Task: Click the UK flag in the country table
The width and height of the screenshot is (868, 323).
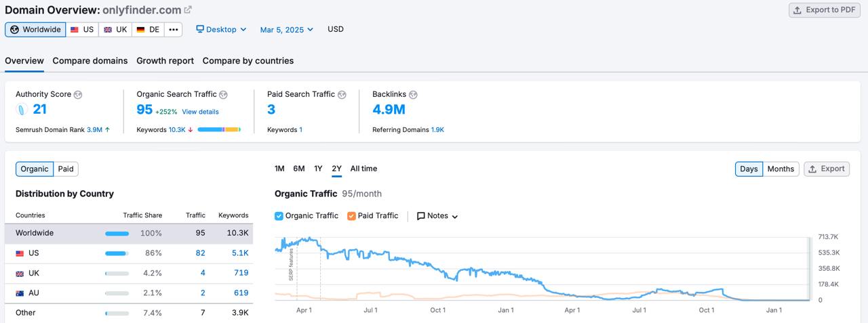Action: [20, 274]
